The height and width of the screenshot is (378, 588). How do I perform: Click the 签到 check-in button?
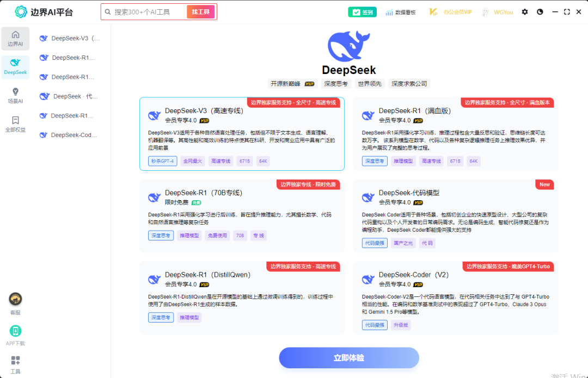click(x=362, y=12)
